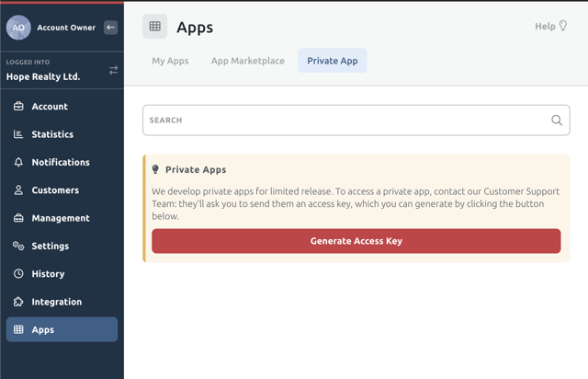Click the Apps grid icon in header
The width and height of the screenshot is (588, 379).
[155, 27]
